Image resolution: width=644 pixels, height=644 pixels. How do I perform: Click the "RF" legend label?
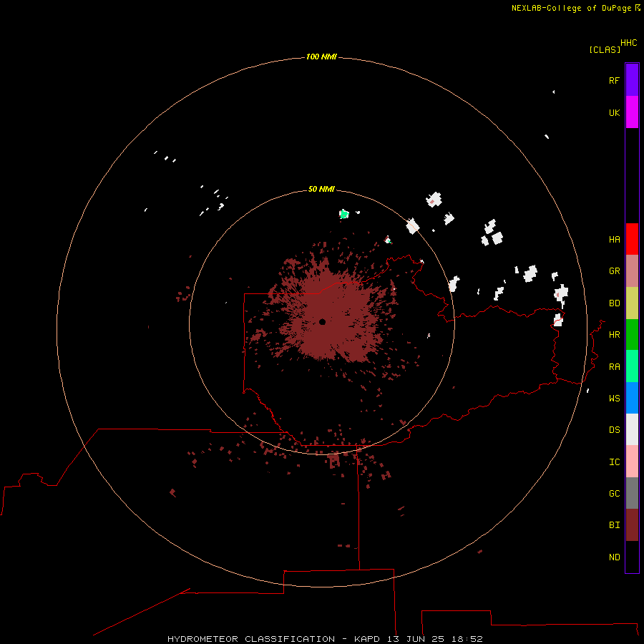(x=614, y=80)
